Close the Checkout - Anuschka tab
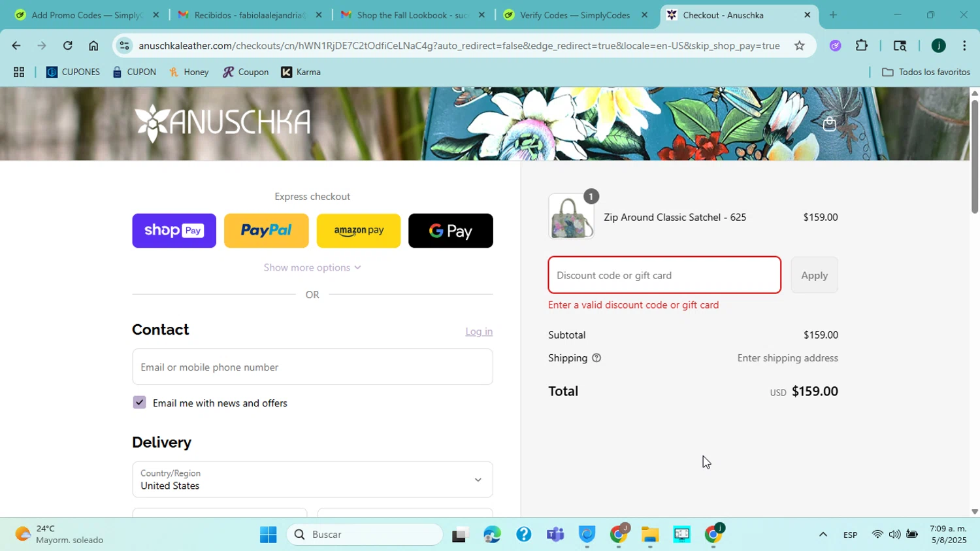980x551 pixels. 807,15
